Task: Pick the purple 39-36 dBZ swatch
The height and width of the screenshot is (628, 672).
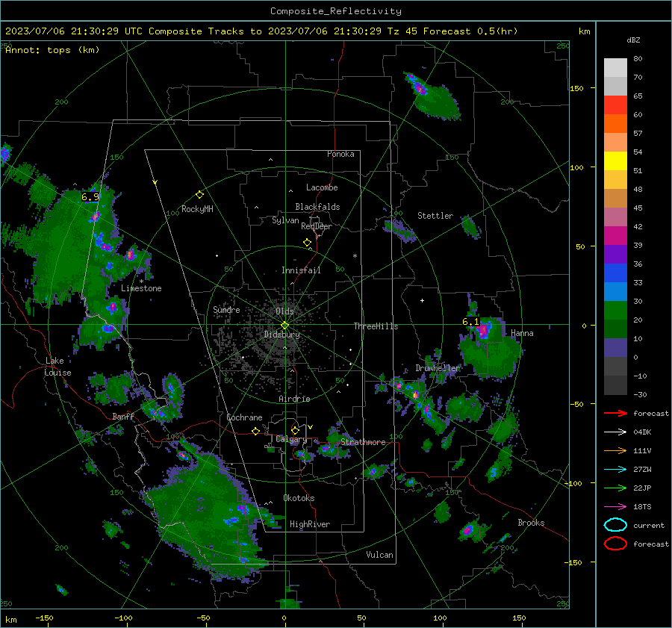Action: (615, 255)
